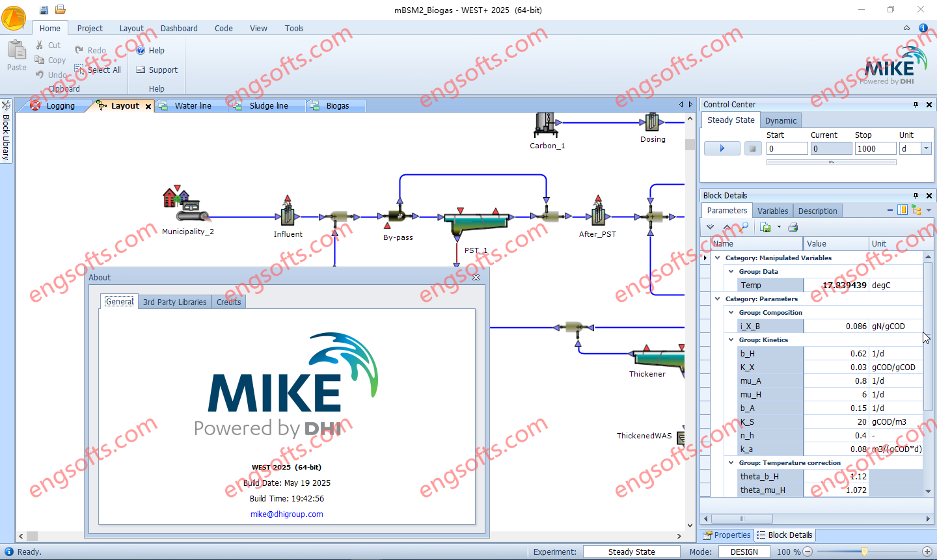The height and width of the screenshot is (560, 937).
Task: Open the Block Details panel options dropdown arrow
Action: coord(929,210)
